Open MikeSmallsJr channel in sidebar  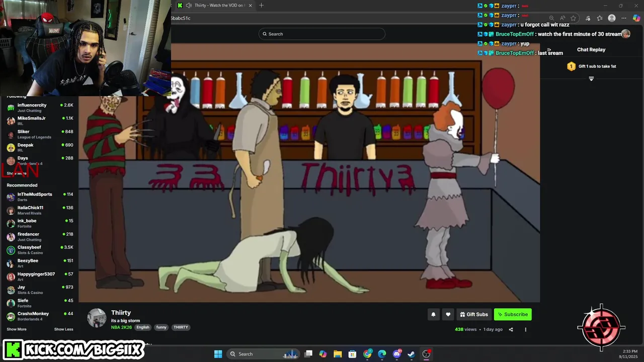(x=39, y=121)
